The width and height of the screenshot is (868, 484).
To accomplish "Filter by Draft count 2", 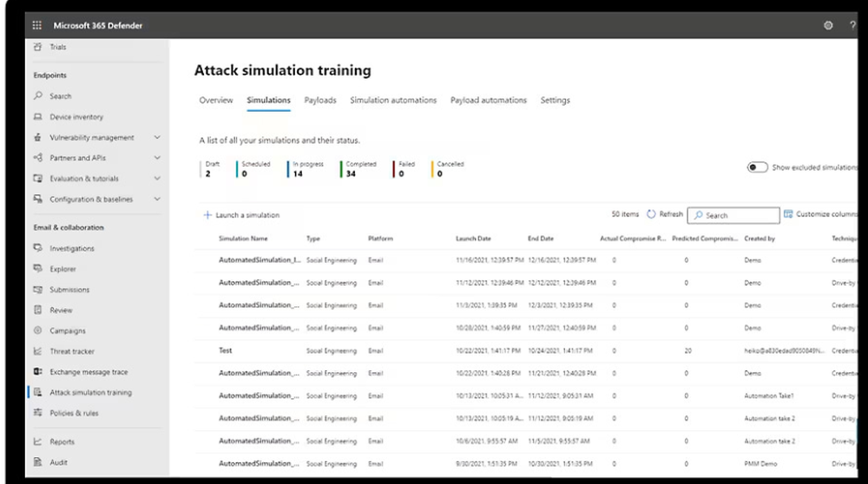I will (210, 169).
